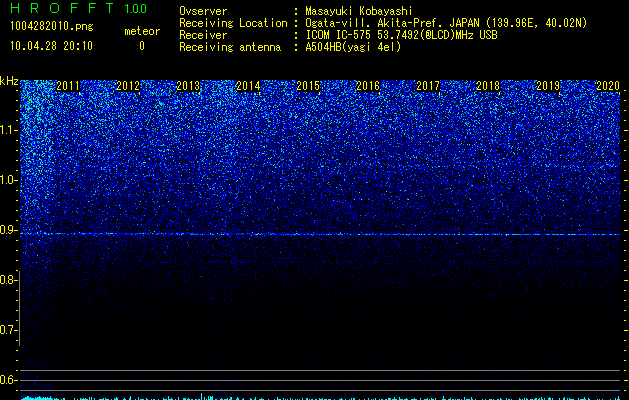Click the 0.6 kHz axis label
The image size is (629, 400).
tap(8, 380)
